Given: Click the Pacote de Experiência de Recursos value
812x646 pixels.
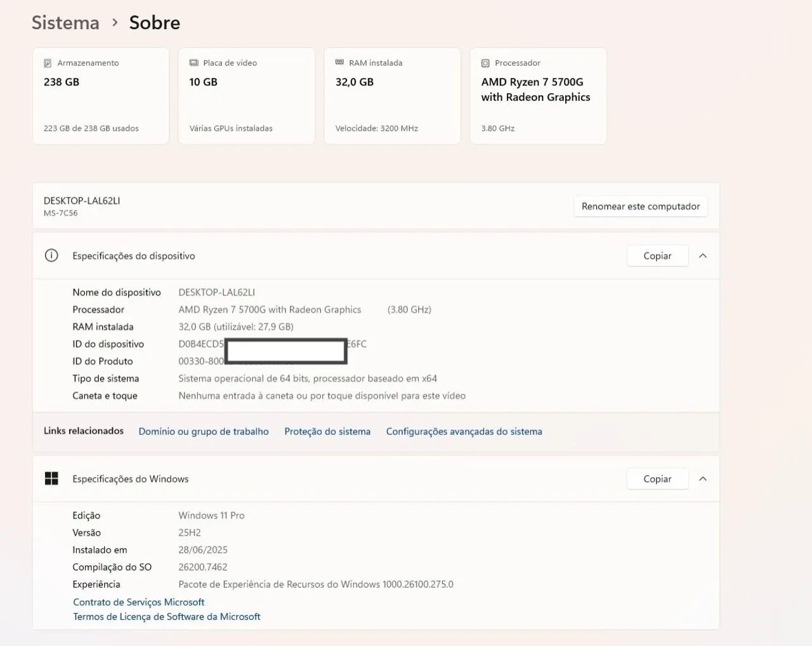Looking at the screenshot, I should (x=316, y=584).
